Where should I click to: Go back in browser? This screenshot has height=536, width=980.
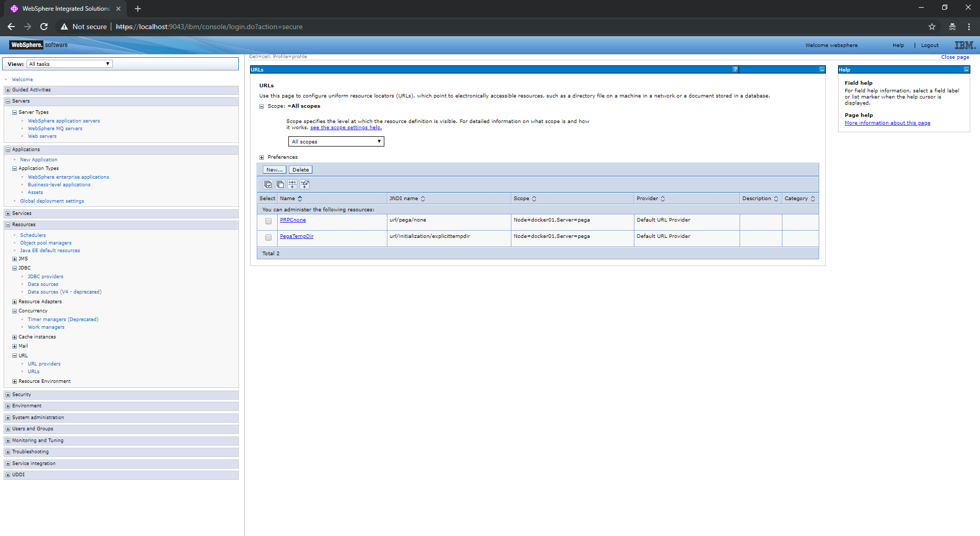(x=11, y=27)
